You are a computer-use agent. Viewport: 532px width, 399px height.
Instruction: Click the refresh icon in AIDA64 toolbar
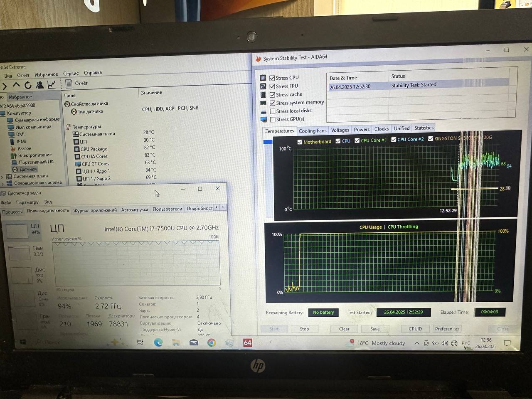click(28, 85)
